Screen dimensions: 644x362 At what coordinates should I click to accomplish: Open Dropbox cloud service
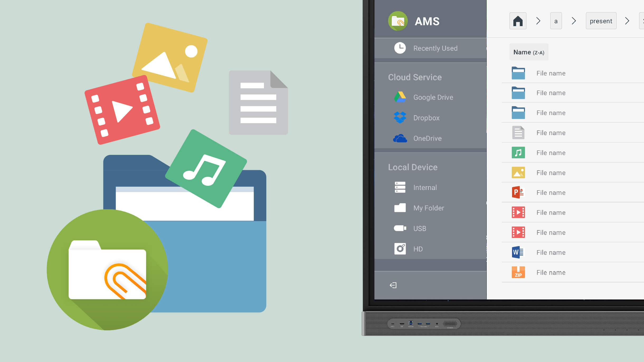point(426,118)
